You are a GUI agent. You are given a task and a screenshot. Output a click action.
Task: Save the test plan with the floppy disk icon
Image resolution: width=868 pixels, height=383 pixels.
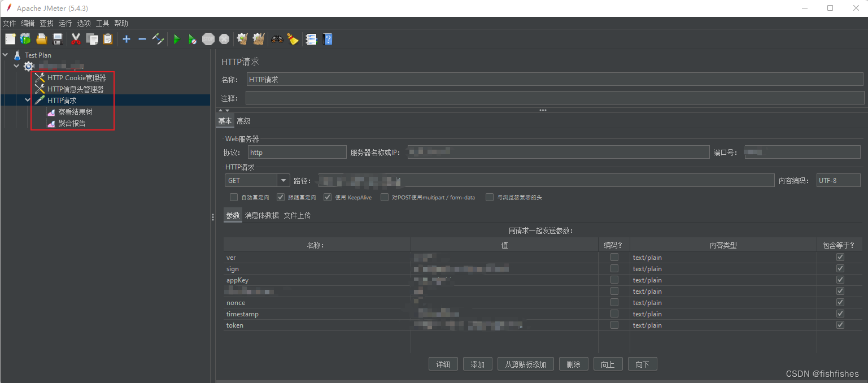57,39
